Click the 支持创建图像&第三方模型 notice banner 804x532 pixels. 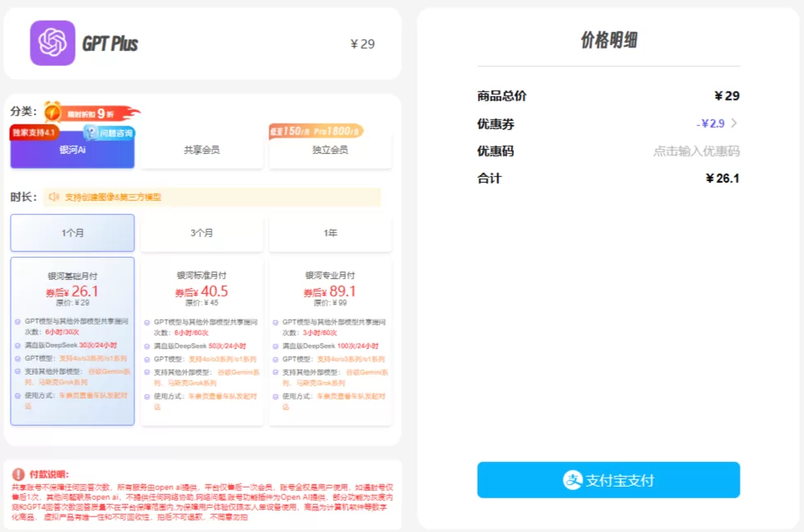tap(212, 198)
